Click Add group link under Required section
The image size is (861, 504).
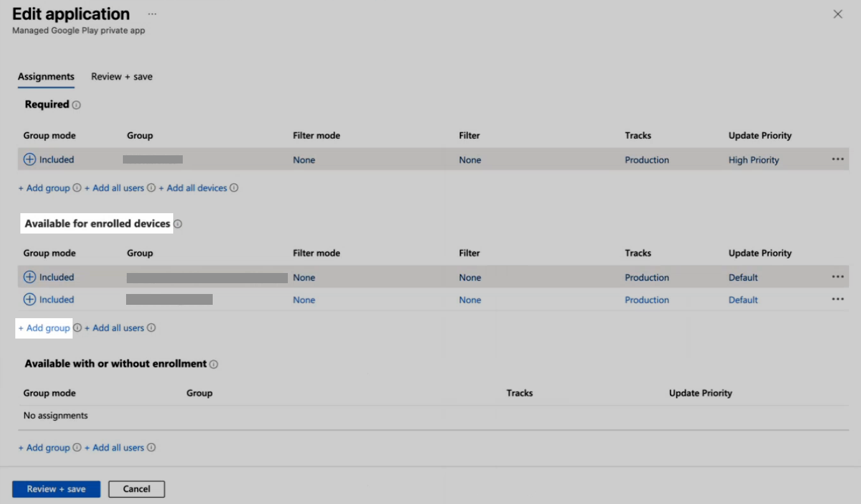[x=45, y=188]
